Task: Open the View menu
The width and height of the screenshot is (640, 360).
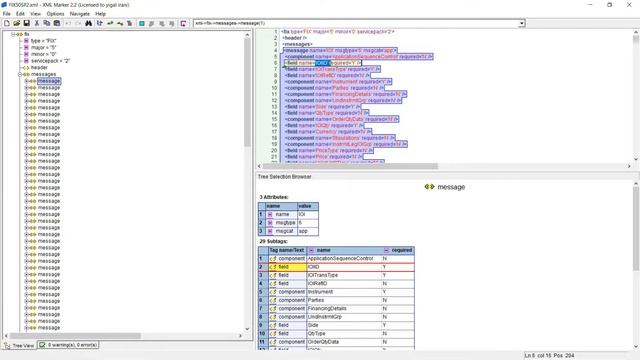Action: click(x=36, y=14)
